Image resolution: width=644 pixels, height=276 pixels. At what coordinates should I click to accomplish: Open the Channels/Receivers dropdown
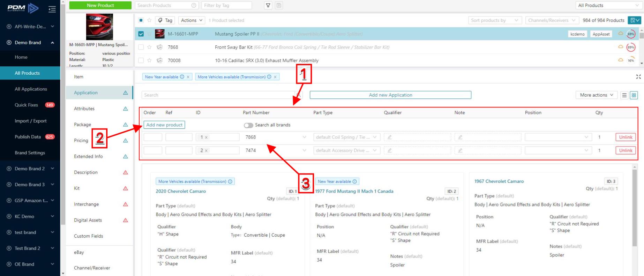click(552, 20)
